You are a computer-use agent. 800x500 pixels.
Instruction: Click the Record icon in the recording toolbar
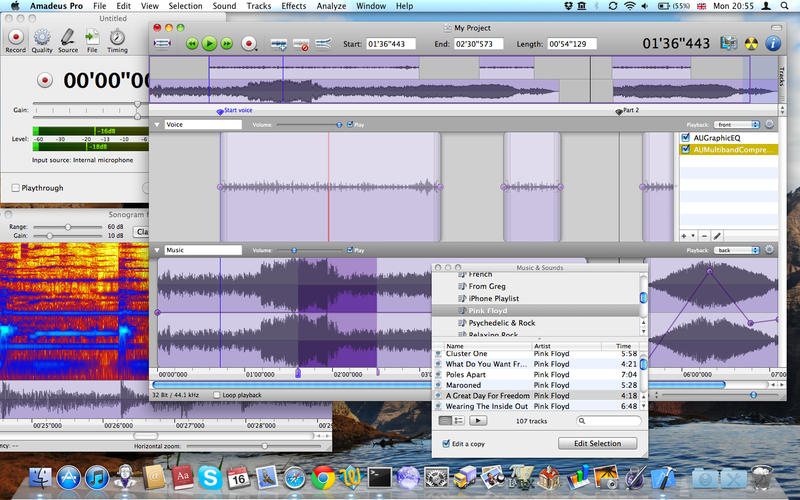click(15, 35)
